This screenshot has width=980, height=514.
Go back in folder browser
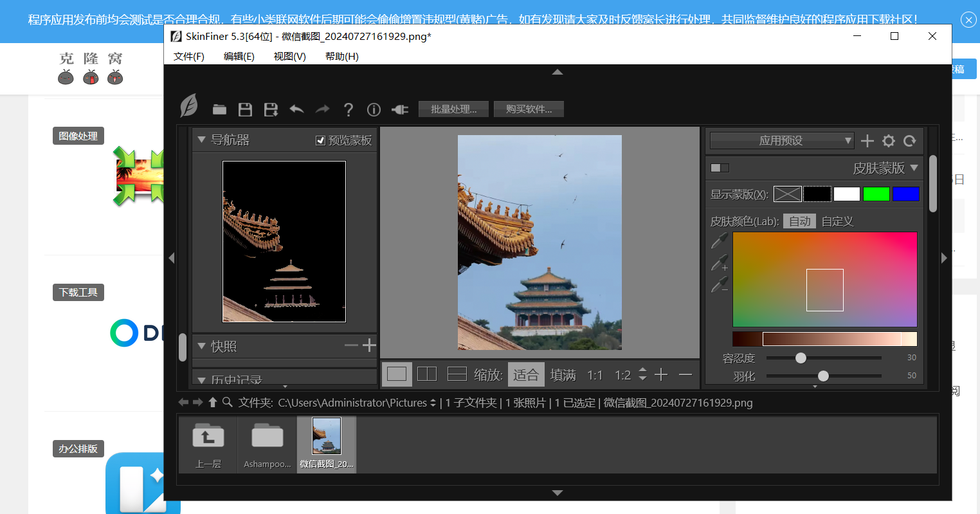(x=183, y=402)
